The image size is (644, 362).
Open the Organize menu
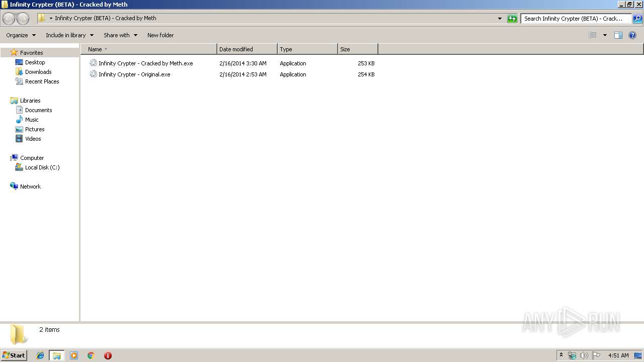[x=21, y=35]
